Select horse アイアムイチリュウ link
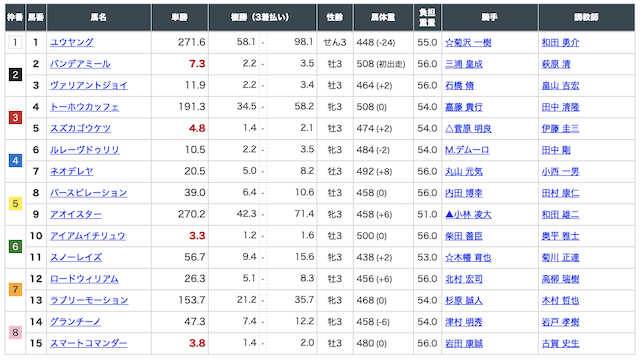The image size is (640, 360). pyautogui.click(x=88, y=236)
